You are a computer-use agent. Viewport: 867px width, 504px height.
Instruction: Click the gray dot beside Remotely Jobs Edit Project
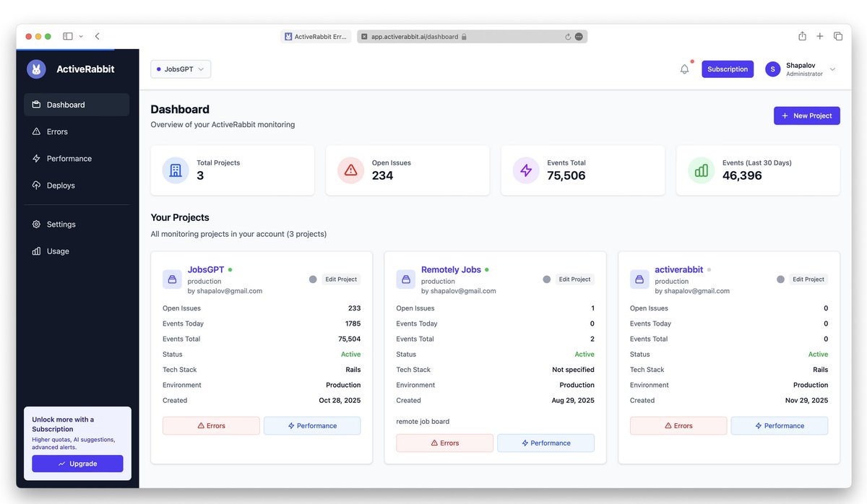coord(546,279)
